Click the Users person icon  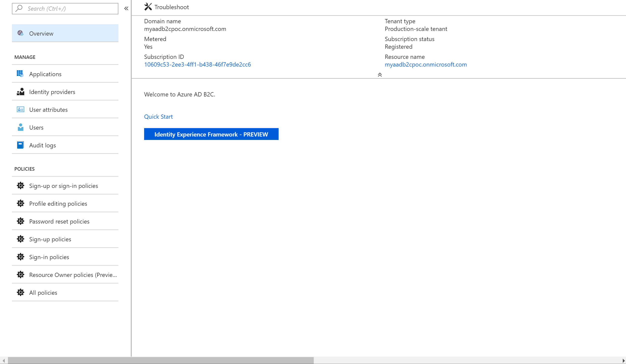pyautogui.click(x=20, y=127)
